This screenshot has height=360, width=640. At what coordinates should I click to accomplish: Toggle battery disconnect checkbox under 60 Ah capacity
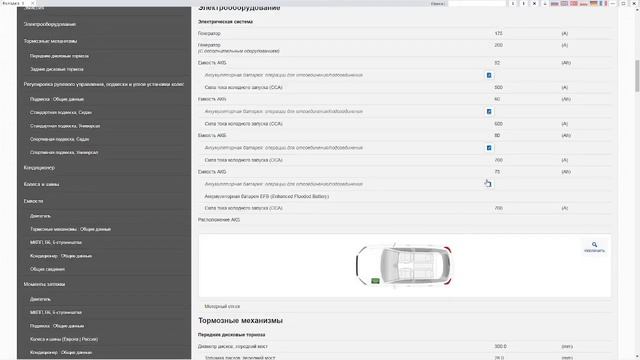489,111
